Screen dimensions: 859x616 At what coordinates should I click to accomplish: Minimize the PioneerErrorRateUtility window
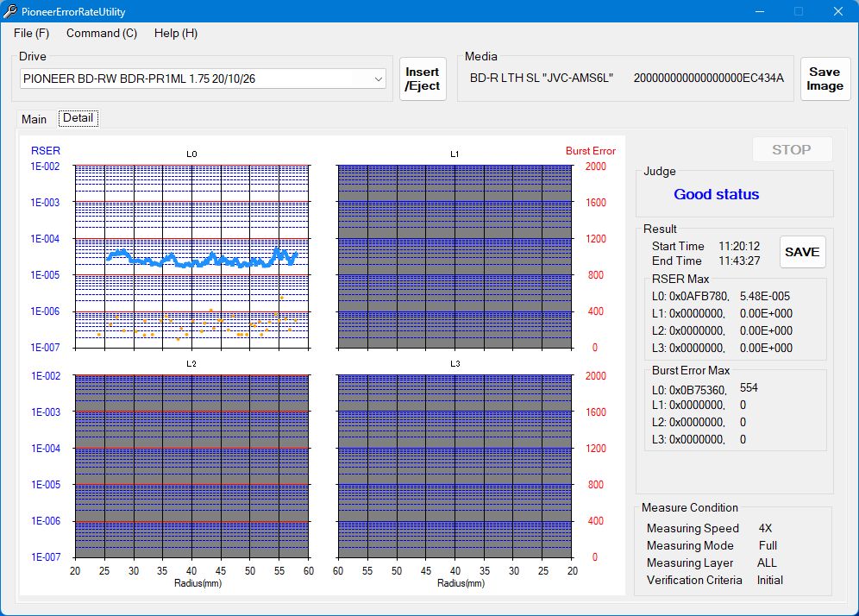(x=760, y=11)
